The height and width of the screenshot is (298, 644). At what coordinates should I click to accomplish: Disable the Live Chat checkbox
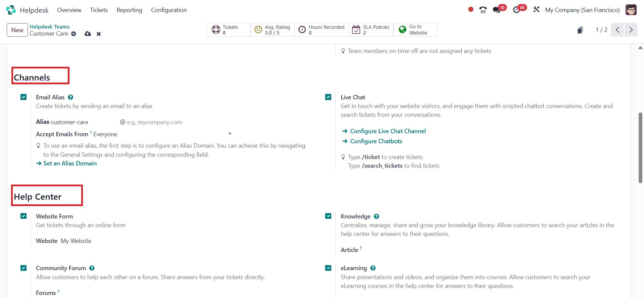[328, 97]
